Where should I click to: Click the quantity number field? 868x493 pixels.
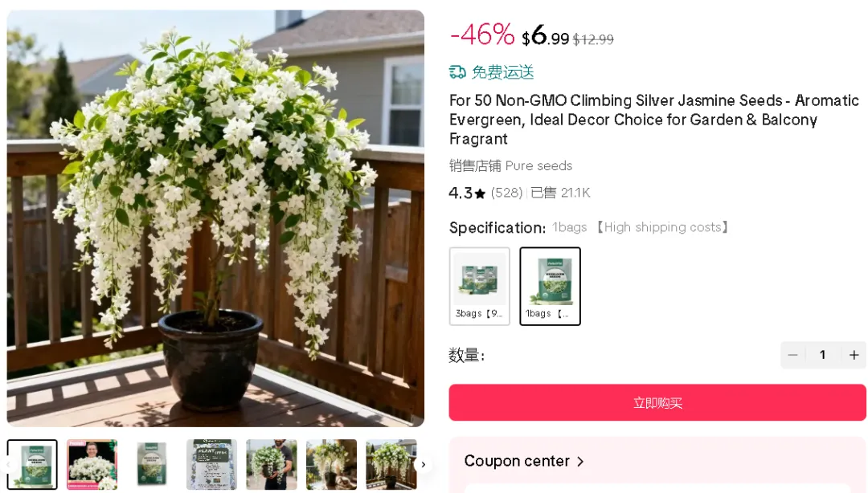[x=822, y=355]
